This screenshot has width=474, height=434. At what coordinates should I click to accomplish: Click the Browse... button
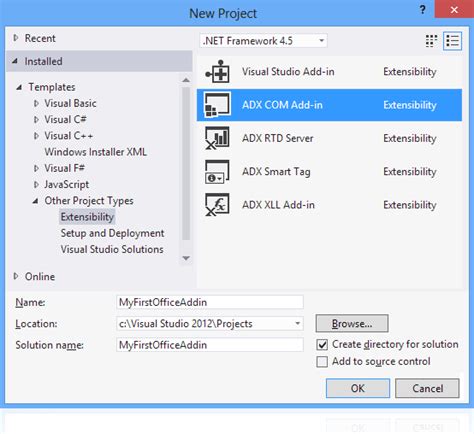coord(352,323)
